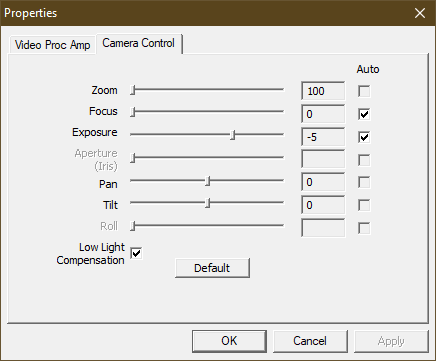The height and width of the screenshot is (361, 436).
Task: Click the Exposure slider handle
Action: pyautogui.click(x=233, y=135)
